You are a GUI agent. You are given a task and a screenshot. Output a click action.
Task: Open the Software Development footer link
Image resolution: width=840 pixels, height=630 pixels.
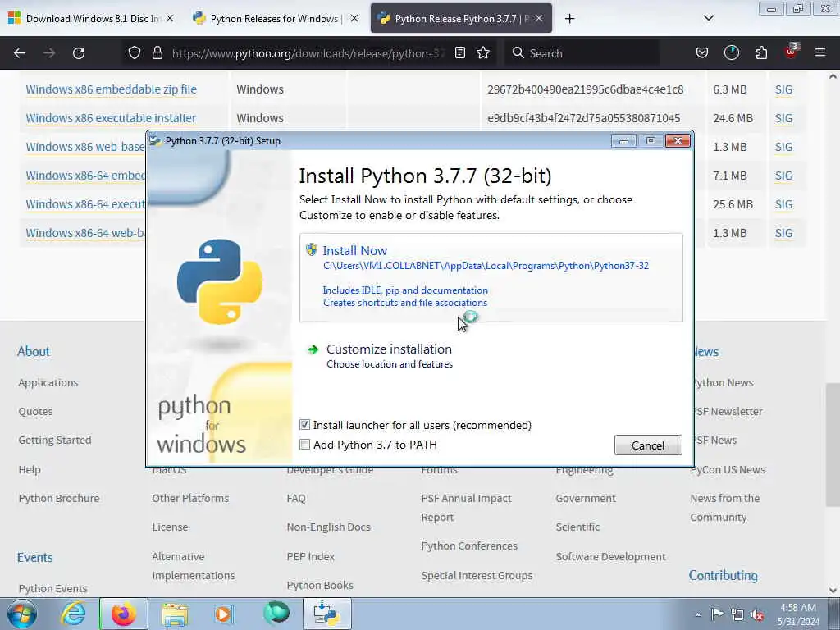(610, 557)
